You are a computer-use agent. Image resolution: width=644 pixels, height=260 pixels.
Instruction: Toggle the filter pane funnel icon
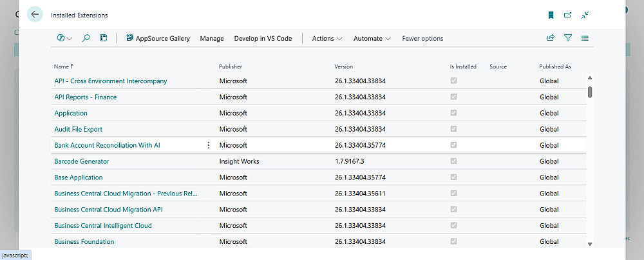click(x=568, y=39)
